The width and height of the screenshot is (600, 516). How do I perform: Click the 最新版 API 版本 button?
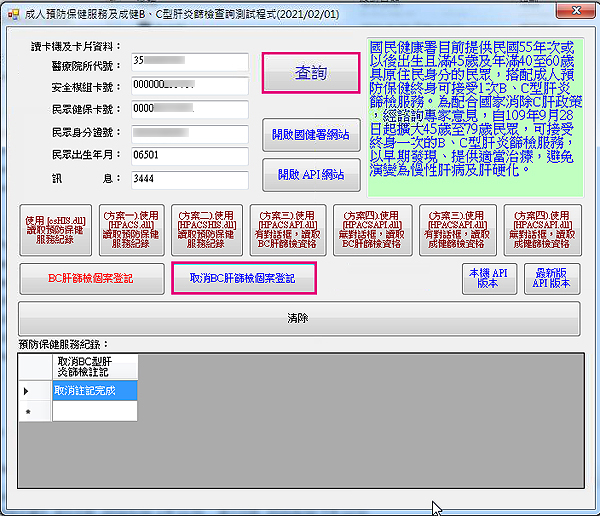click(x=552, y=279)
